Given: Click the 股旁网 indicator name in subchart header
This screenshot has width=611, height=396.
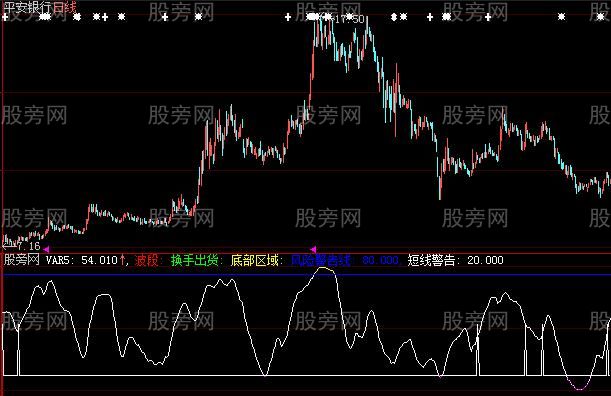Looking at the screenshot, I should click(22, 260).
